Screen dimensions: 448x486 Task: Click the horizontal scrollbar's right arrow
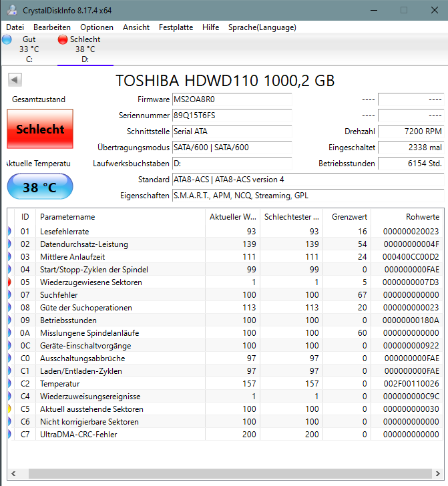(x=437, y=473)
